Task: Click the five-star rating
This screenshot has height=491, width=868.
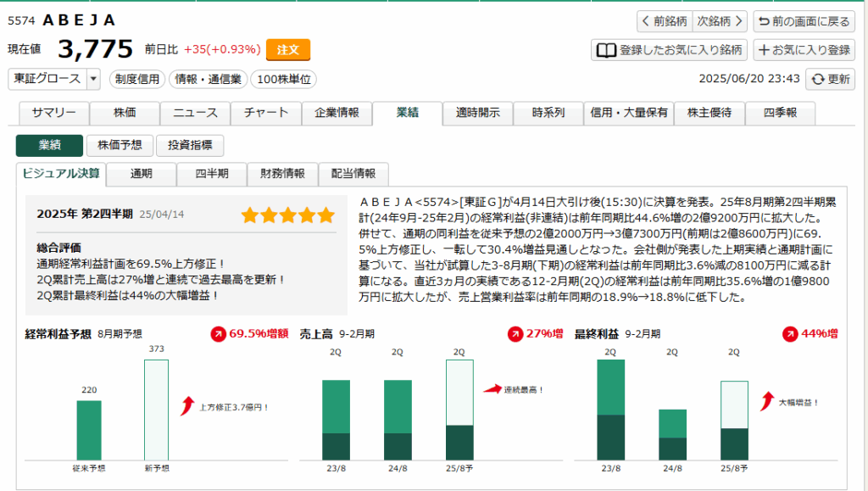Action: 288,215
